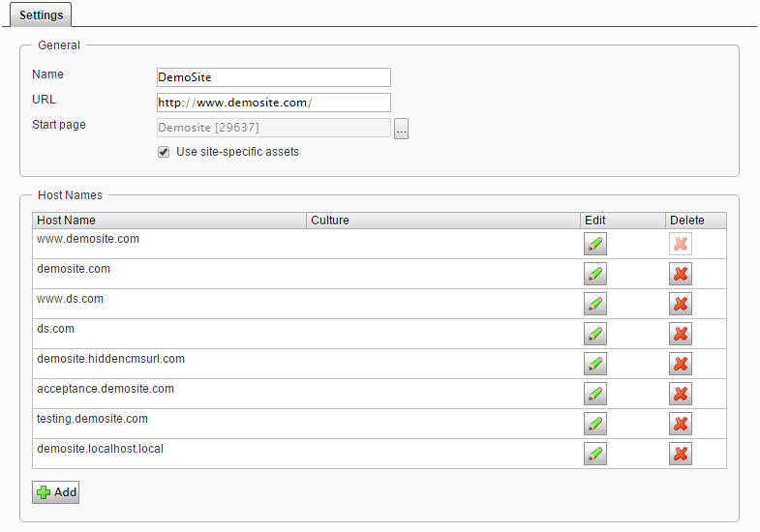This screenshot has width=760, height=532.
Task: Uncheck Use site-specific assets
Action: point(164,152)
